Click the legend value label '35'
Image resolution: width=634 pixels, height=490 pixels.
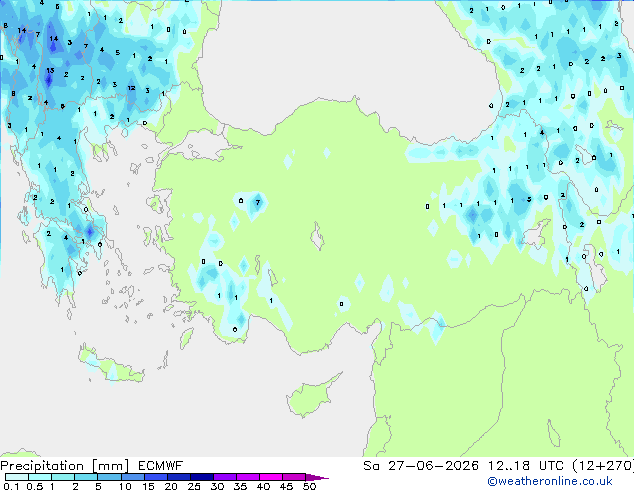[240, 486]
